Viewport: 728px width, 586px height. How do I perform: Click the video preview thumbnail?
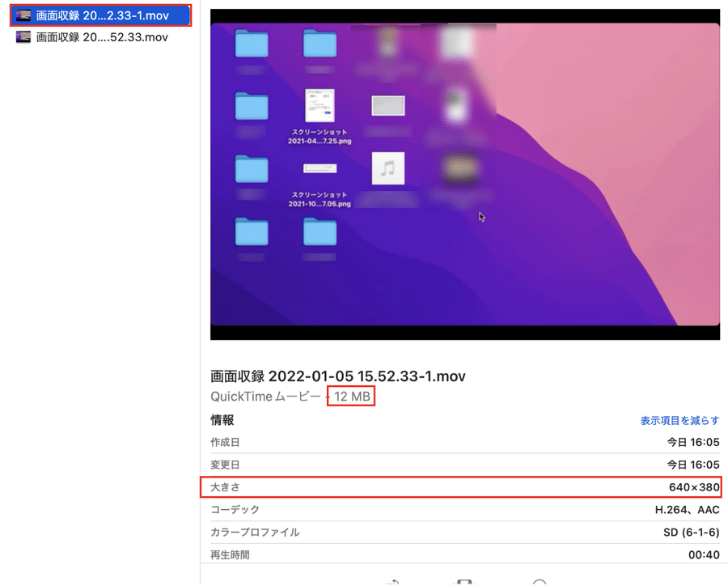(465, 174)
